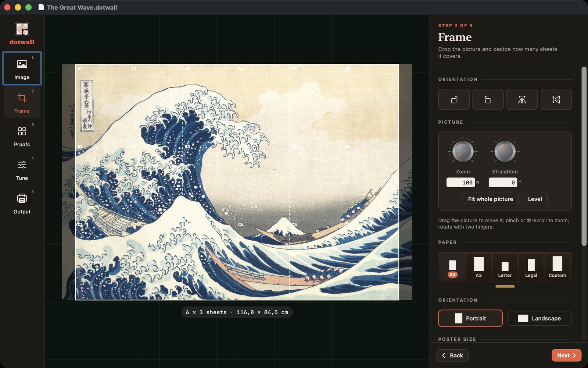
Task: Click the document icon in title bar
Action: pyautogui.click(x=41, y=7)
